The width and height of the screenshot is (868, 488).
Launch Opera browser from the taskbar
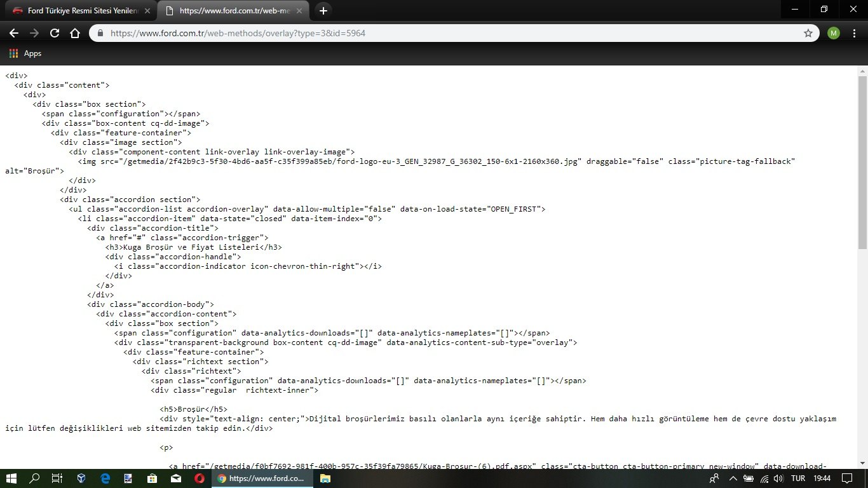pyautogui.click(x=199, y=478)
